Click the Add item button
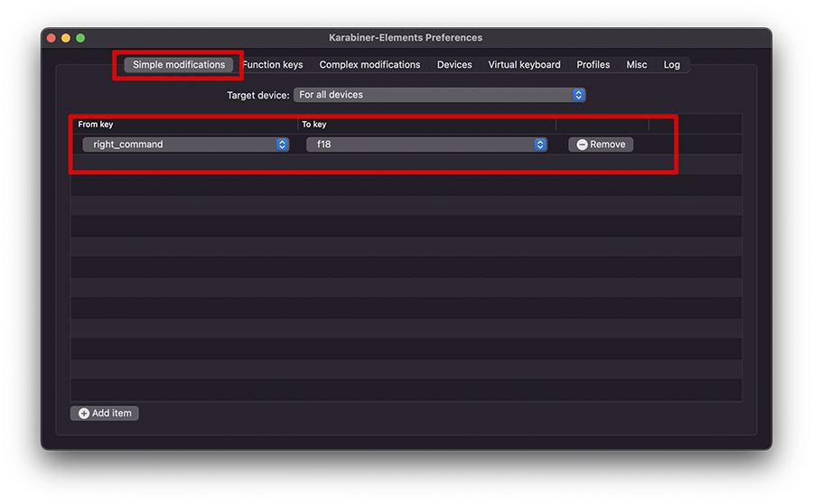The width and height of the screenshot is (813, 504). (x=105, y=414)
